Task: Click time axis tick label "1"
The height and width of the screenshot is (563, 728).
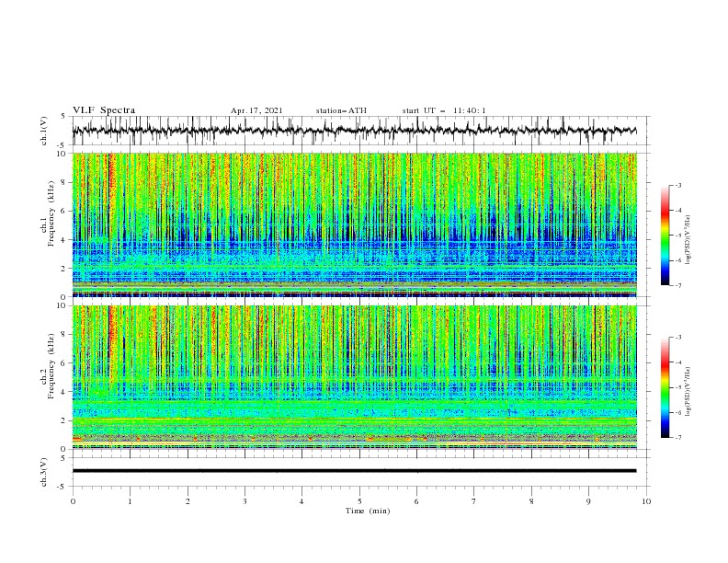Action: pyautogui.click(x=131, y=501)
